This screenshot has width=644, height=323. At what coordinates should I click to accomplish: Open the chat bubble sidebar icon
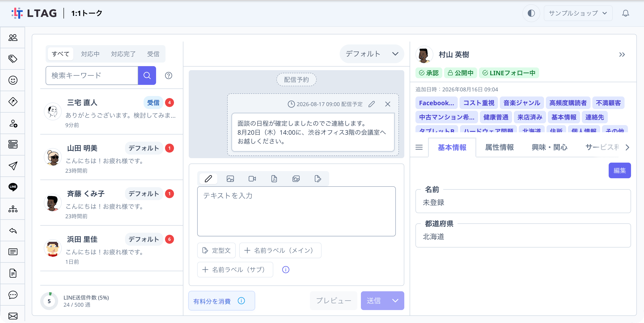13,295
